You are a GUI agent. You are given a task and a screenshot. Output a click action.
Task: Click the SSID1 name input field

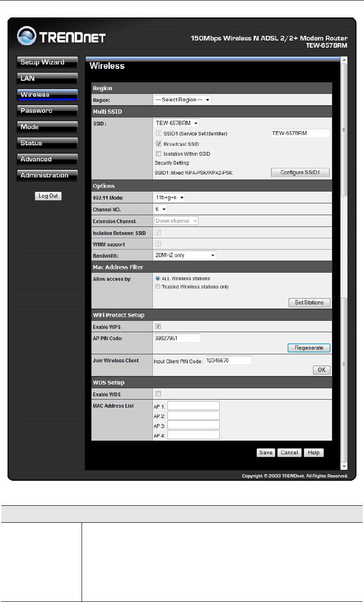point(300,134)
